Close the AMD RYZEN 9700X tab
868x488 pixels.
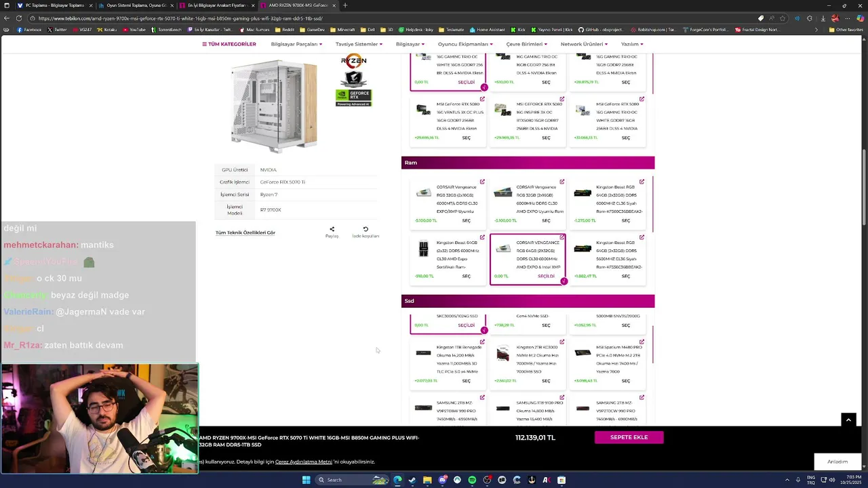click(x=334, y=5)
